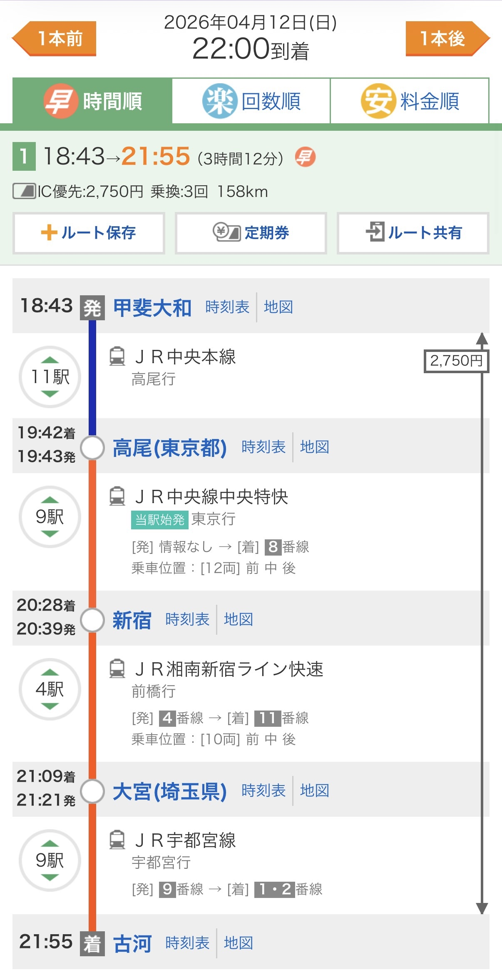Share route via ルート共有 icon
The width and height of the screenshot is (502, 980).
tap(413, 233)
